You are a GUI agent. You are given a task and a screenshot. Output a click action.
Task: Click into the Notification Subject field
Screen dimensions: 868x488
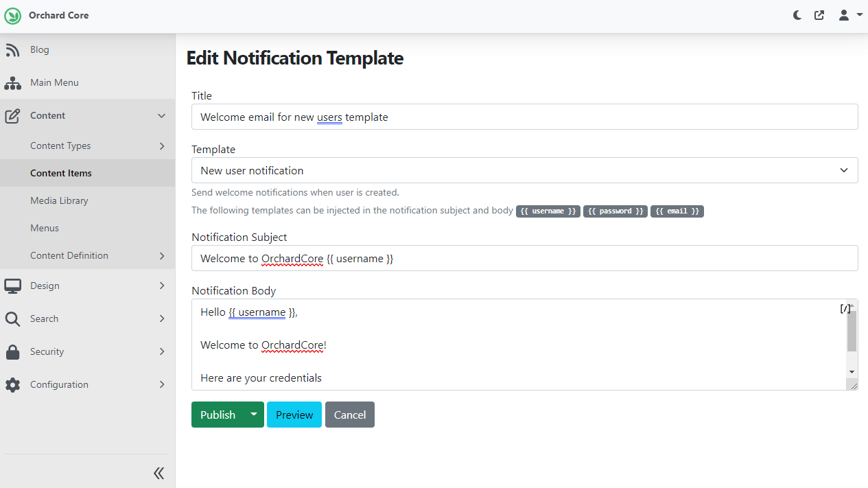(x=524, y=258)
